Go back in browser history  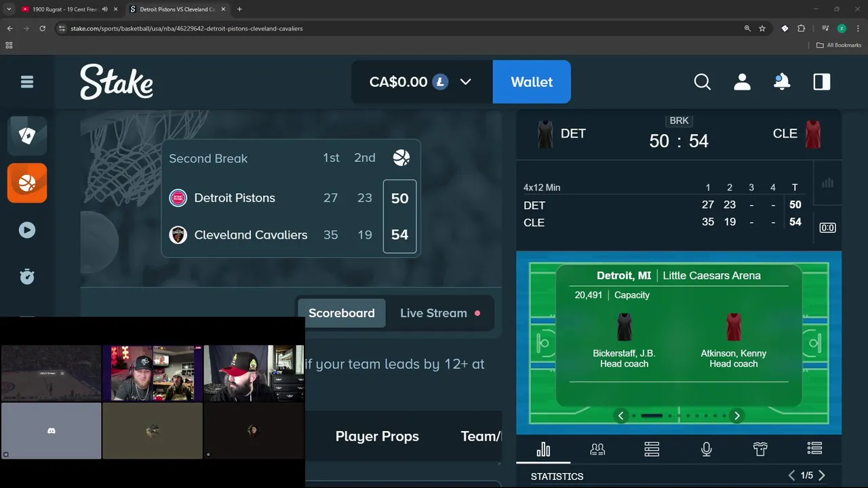(x=9, y=28)
